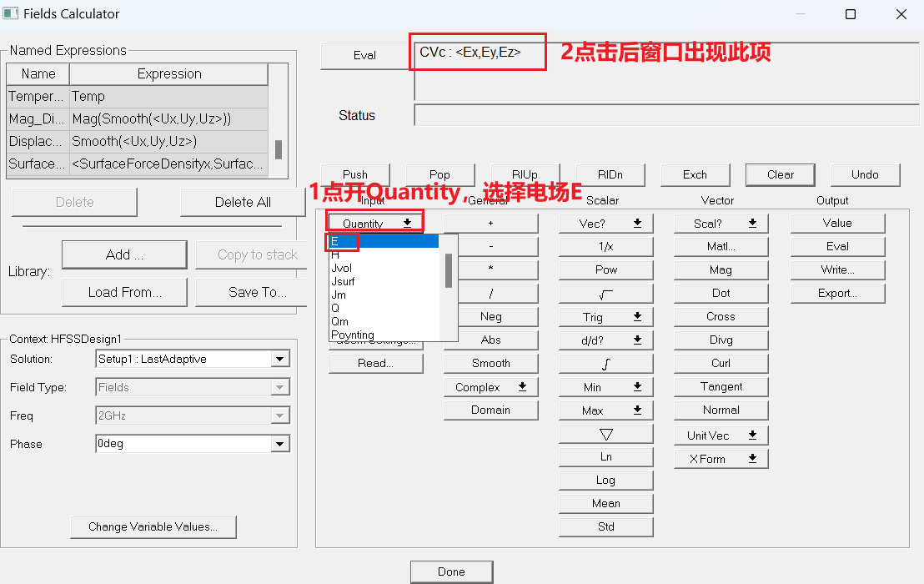924x584 pixels.
Task: Open the Trig functions dropdown
Action: pos(605,317)
